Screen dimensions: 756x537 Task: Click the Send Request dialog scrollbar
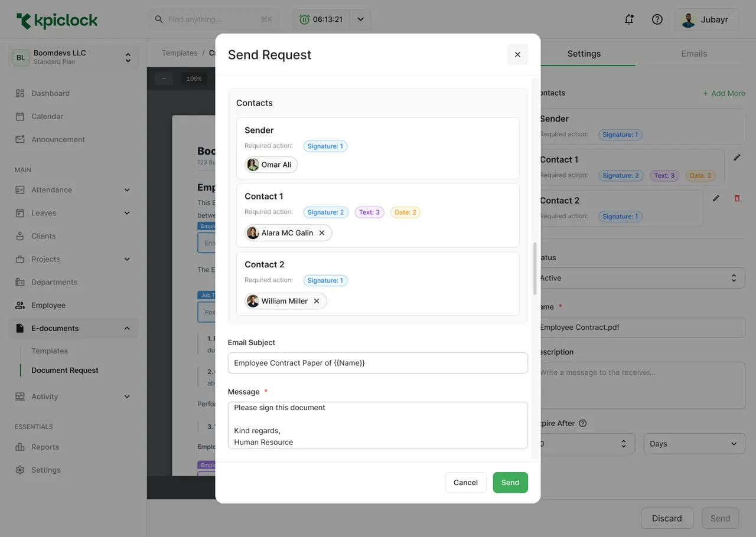pos(535,268)
